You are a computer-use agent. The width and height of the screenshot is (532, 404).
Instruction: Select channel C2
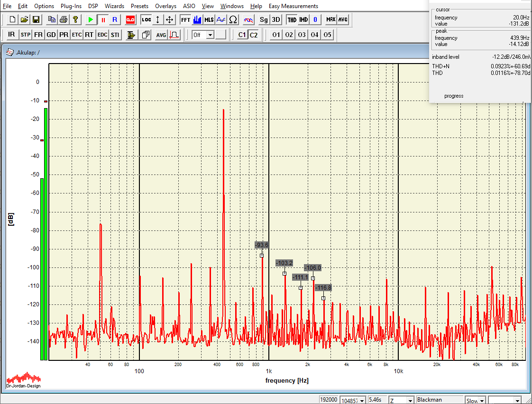254,35
